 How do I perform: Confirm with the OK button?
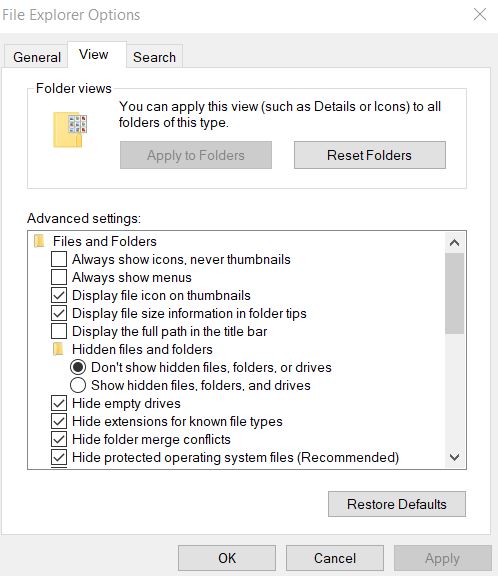[227, 558]
